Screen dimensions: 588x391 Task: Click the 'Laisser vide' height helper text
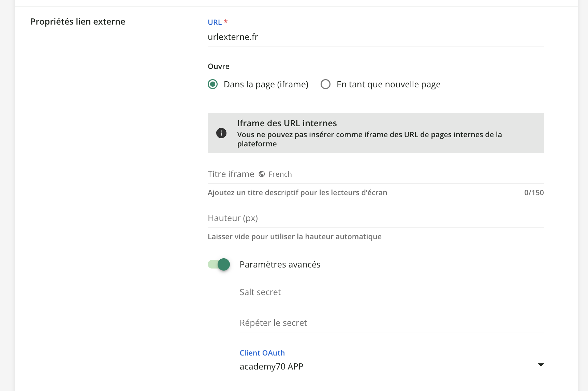click(x=294, y=236)
